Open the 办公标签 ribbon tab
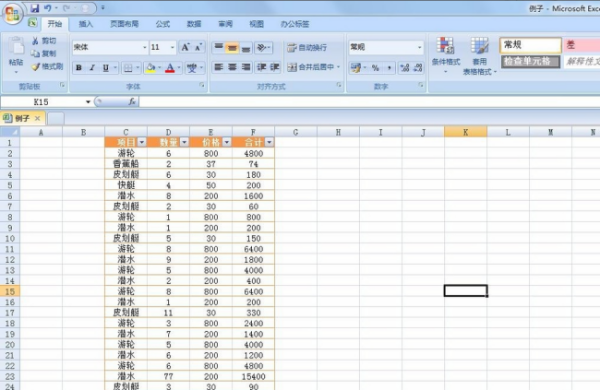Screen dimensions: 600x390 pos(295,24)
